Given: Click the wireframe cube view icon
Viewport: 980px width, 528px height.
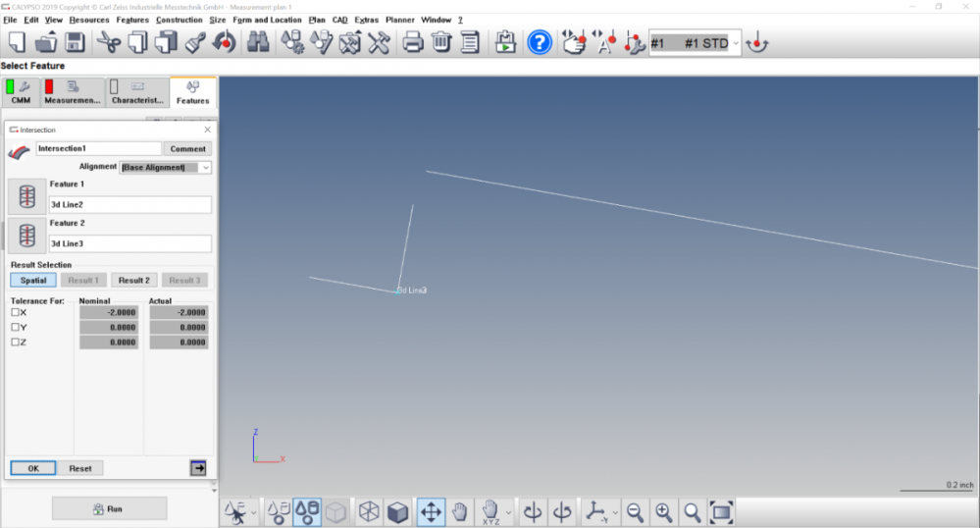Looking at the screenshot, I should coord(369,512).
